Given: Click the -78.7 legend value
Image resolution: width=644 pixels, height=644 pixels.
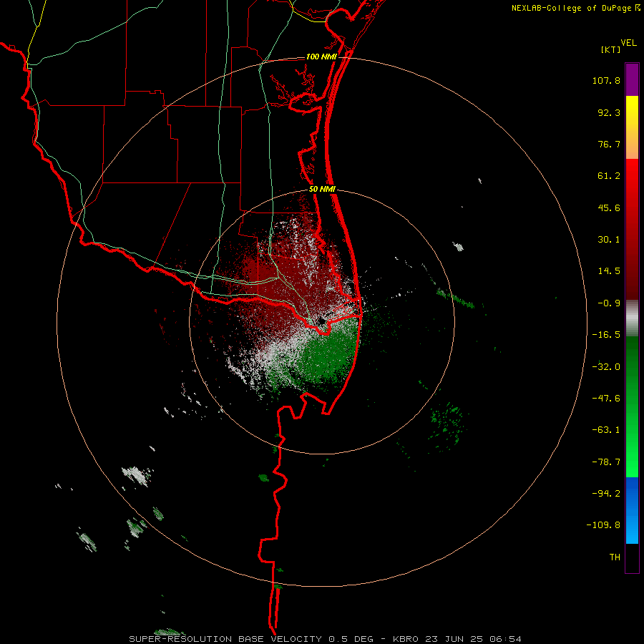Looking at the screenshot, I should click(x=606, y=462).
